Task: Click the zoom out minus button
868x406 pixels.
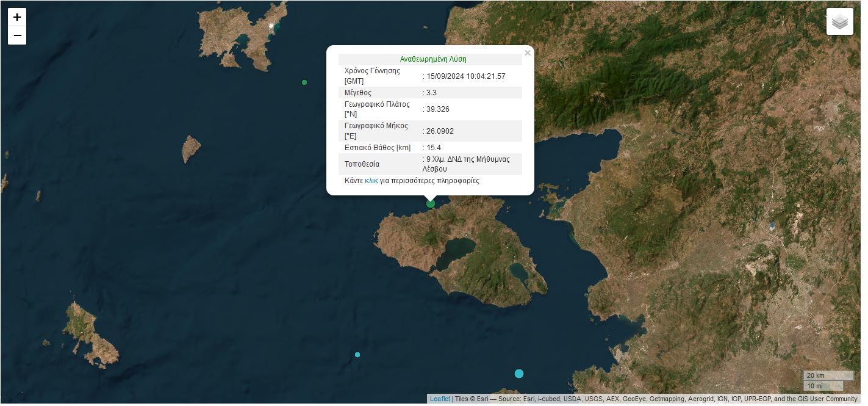Action: [17, 35]
